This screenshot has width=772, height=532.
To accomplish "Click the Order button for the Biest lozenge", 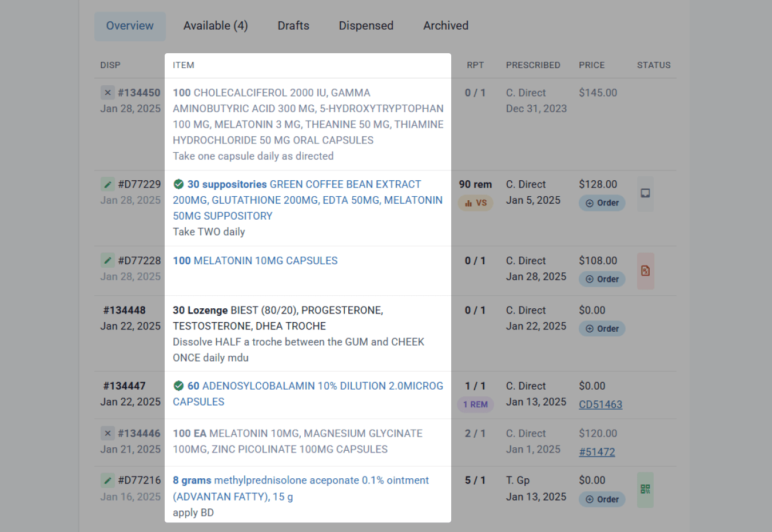I will click(602, 329).
